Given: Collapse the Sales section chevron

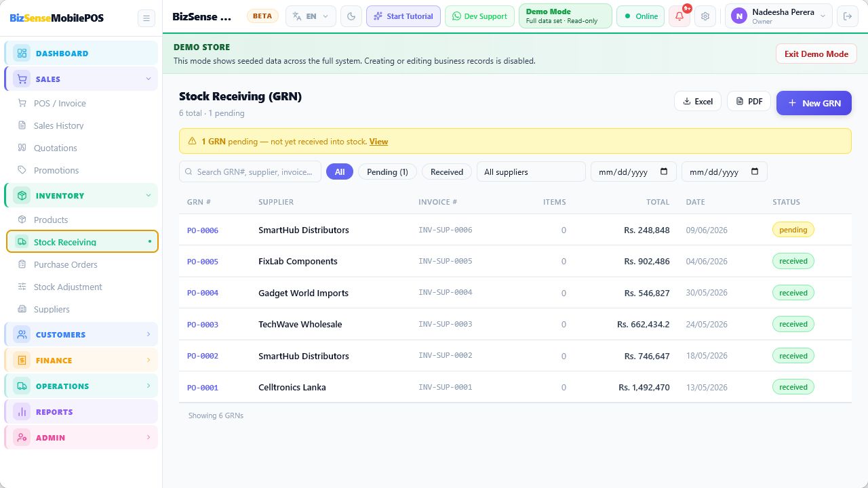Looking at the screenshot, I should click(149, 79).
